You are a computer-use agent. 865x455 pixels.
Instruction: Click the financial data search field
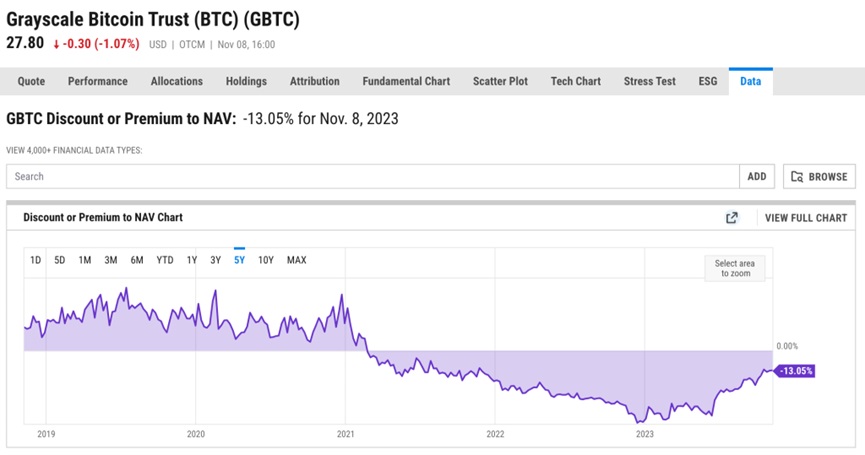click(372, 177)
